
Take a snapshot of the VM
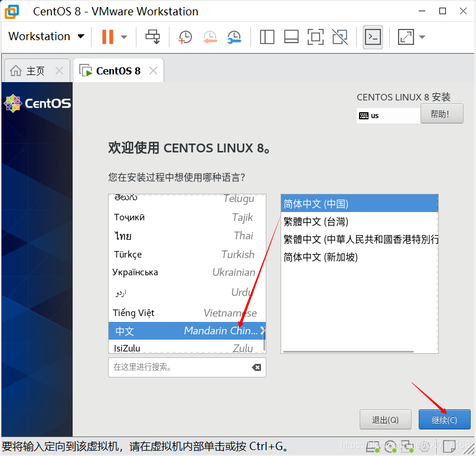coord(185,37)
